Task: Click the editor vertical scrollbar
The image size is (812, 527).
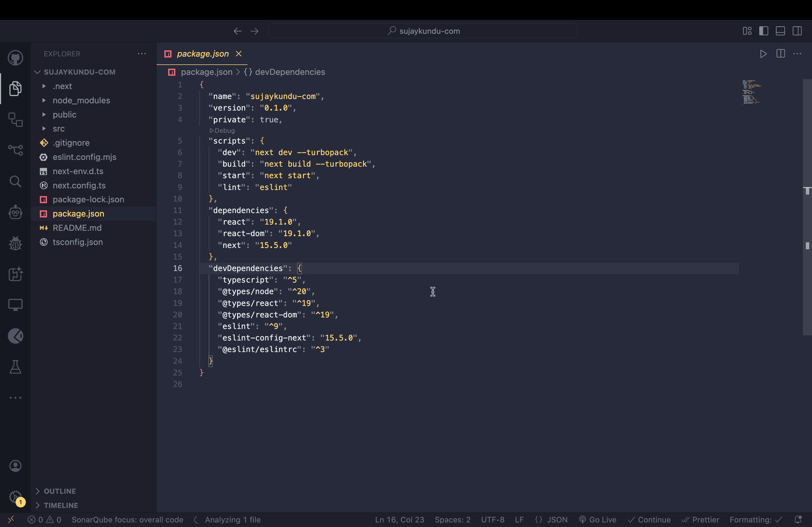Action: 807,207
